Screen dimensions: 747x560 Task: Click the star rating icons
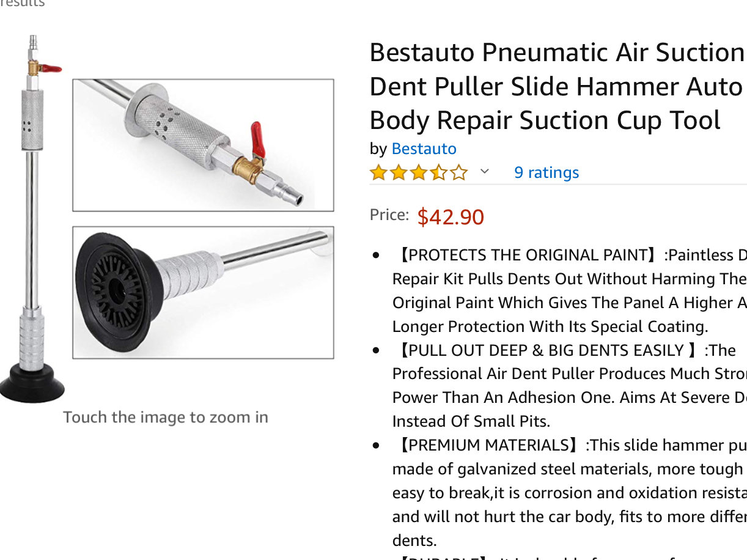[x=419, y=172]
